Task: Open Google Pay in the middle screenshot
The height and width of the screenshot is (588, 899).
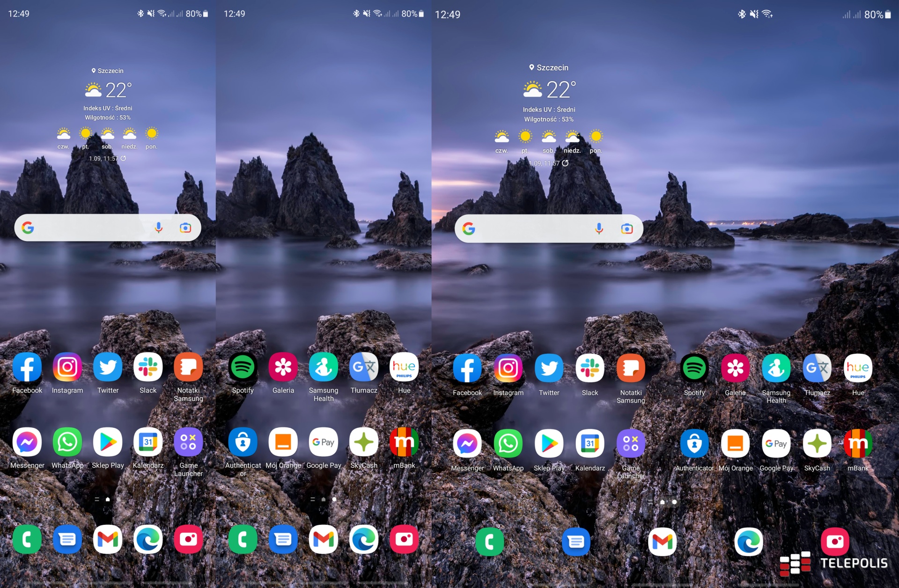Action: click(323, 442)
